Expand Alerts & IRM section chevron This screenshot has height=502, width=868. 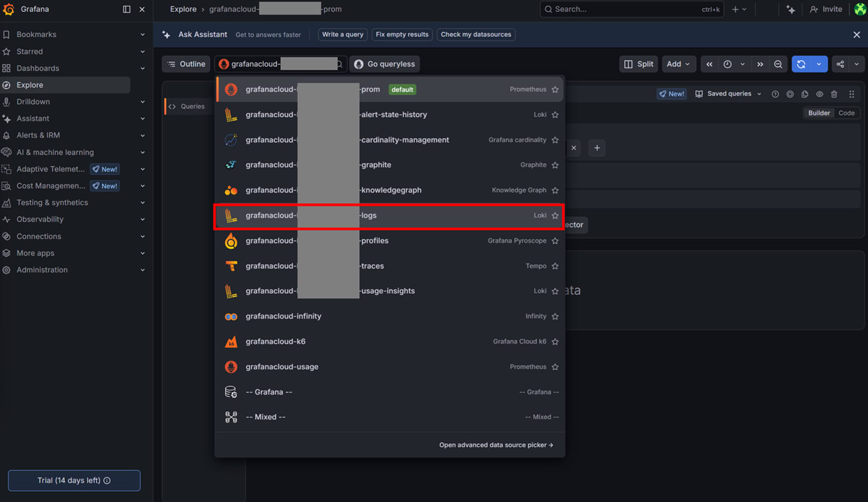[x=142, y=135]
